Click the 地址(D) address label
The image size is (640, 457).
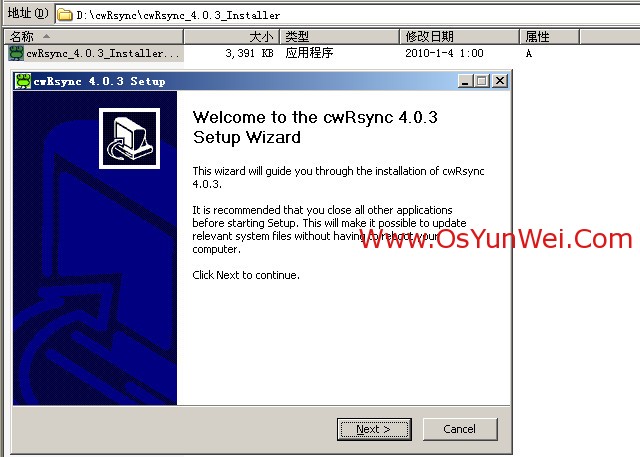pos(28,14)
